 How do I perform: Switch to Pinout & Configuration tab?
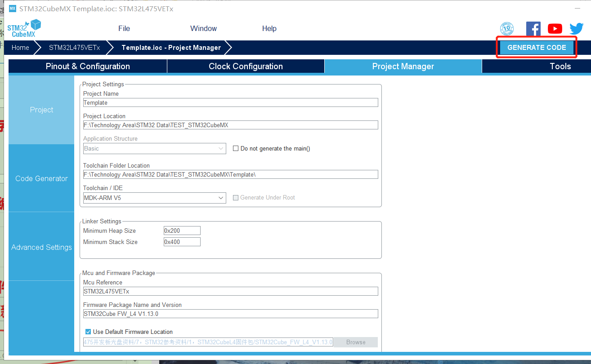[x=88, y=66]
